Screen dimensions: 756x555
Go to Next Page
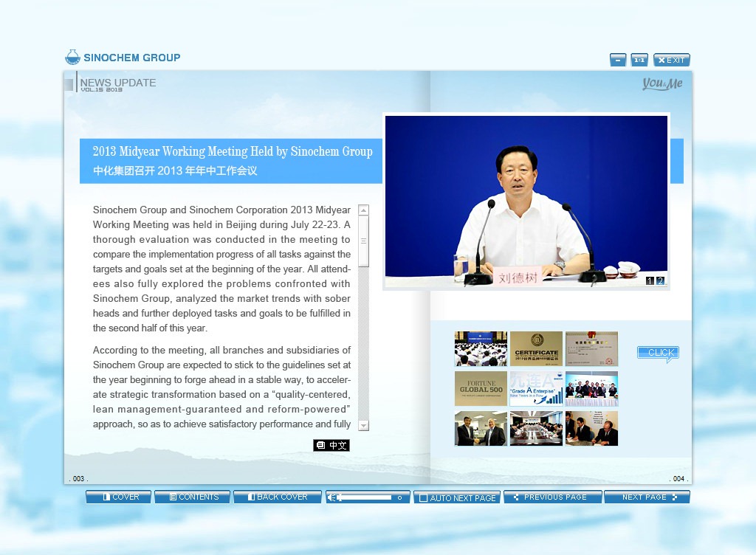[647, 497]
